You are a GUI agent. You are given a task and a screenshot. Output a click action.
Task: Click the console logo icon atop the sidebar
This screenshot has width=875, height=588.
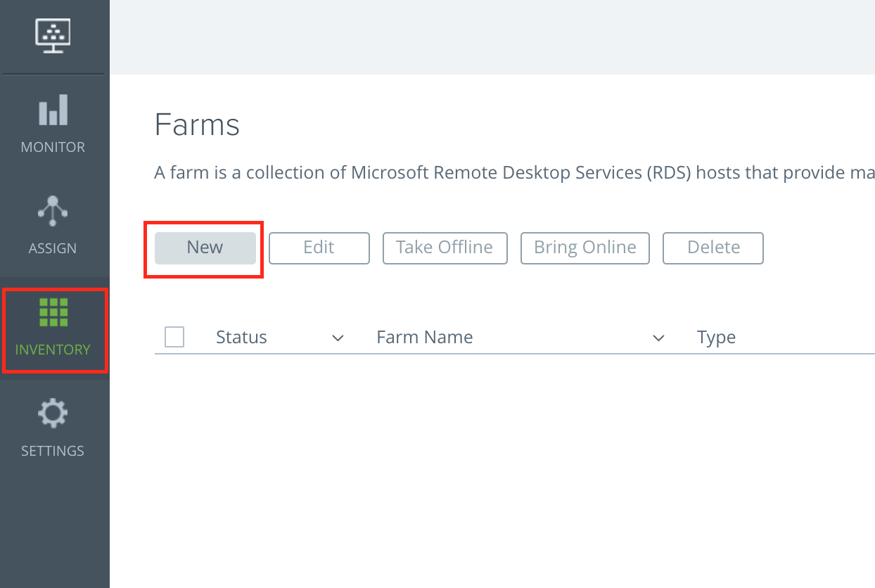[x=53, y=35]
